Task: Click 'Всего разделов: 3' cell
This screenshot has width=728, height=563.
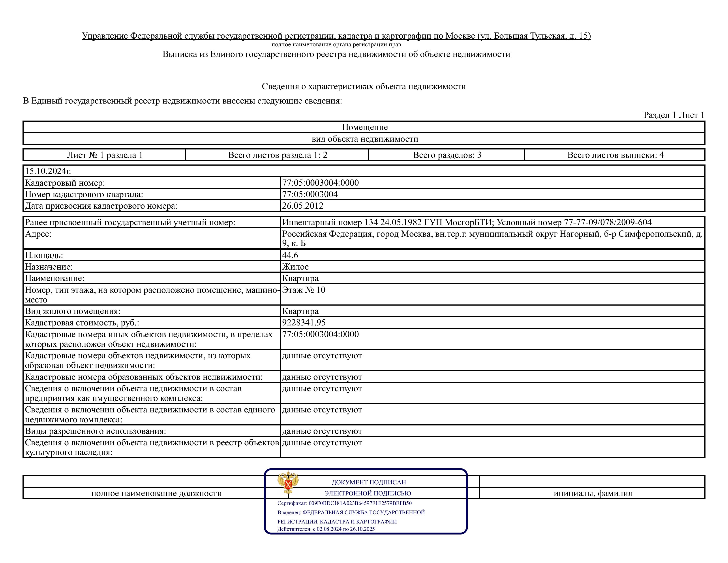Action: pyautogui.click(x=447, y=155)
